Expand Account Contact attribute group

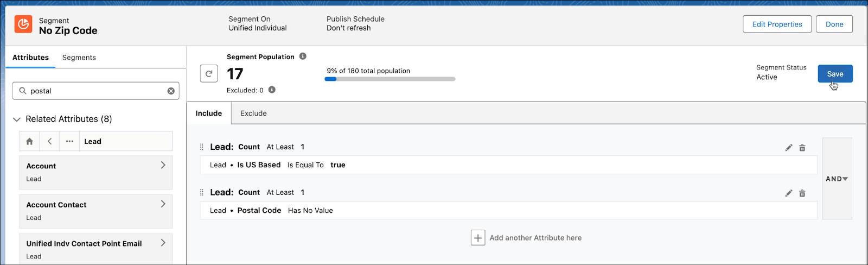tap(95, 211)
